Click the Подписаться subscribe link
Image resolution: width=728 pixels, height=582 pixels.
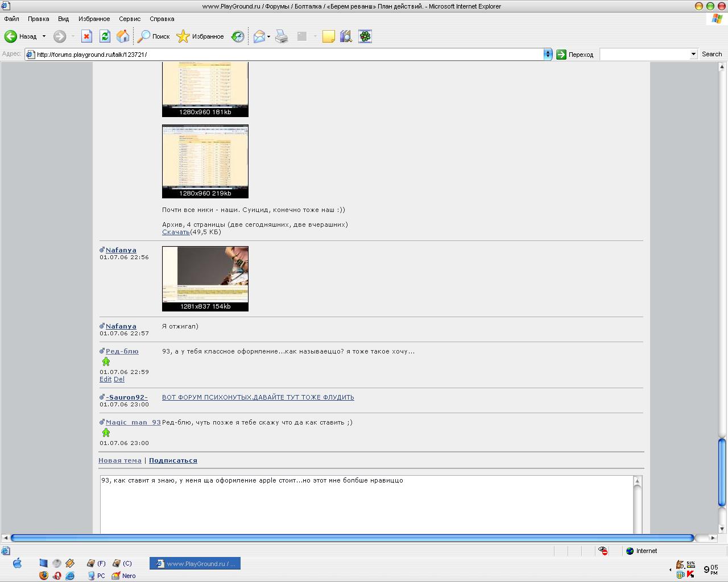point(173,460)
